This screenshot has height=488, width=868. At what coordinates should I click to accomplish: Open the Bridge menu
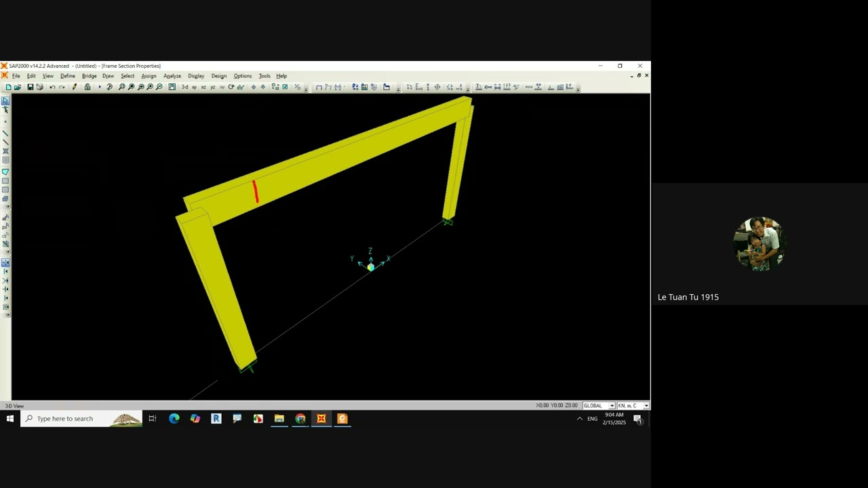click(x=90, y=76)
